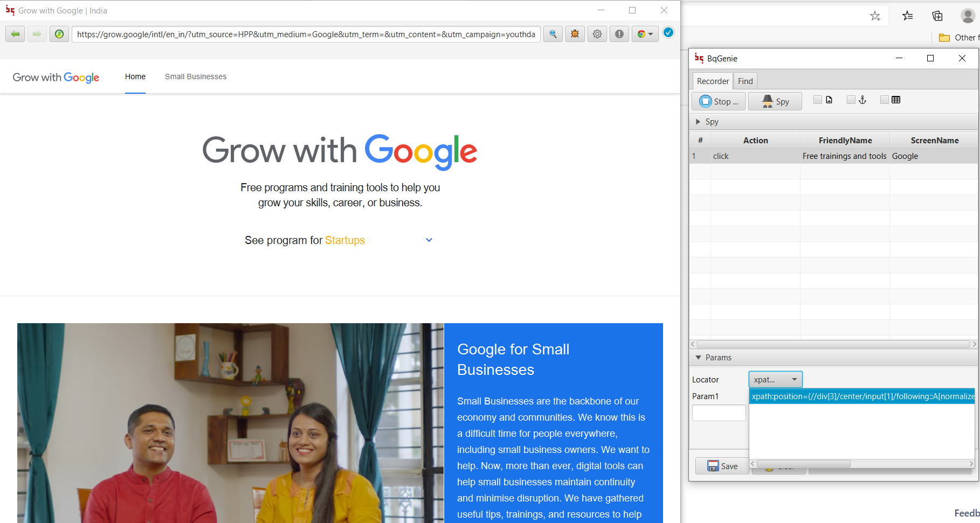
Task: Open browser settings gear icon
Action: click(597, 34)
